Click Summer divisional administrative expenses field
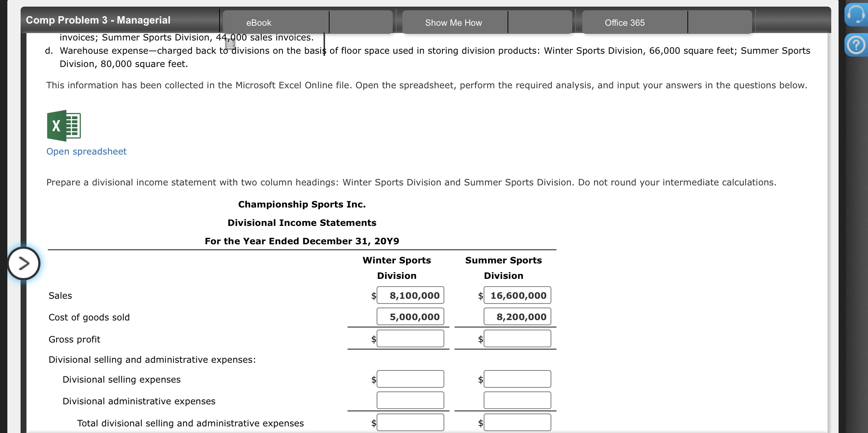Screen dimensions: 868x433 [517, 400]
